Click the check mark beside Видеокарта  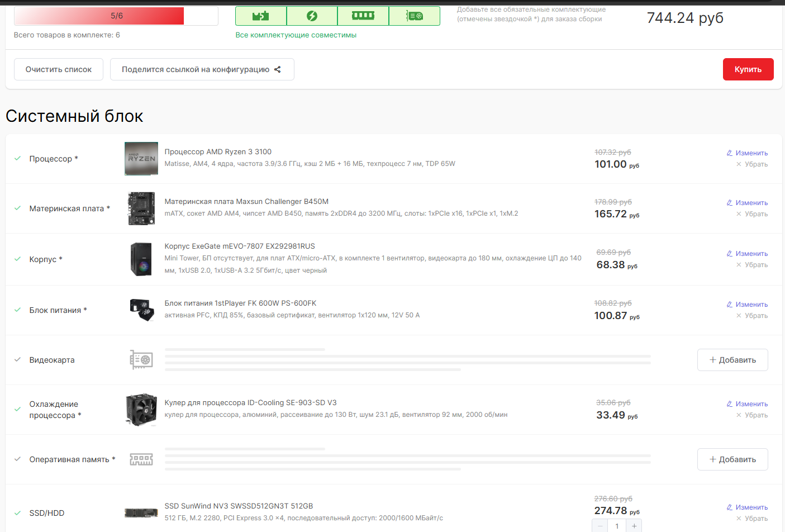[x=18, y=360]
